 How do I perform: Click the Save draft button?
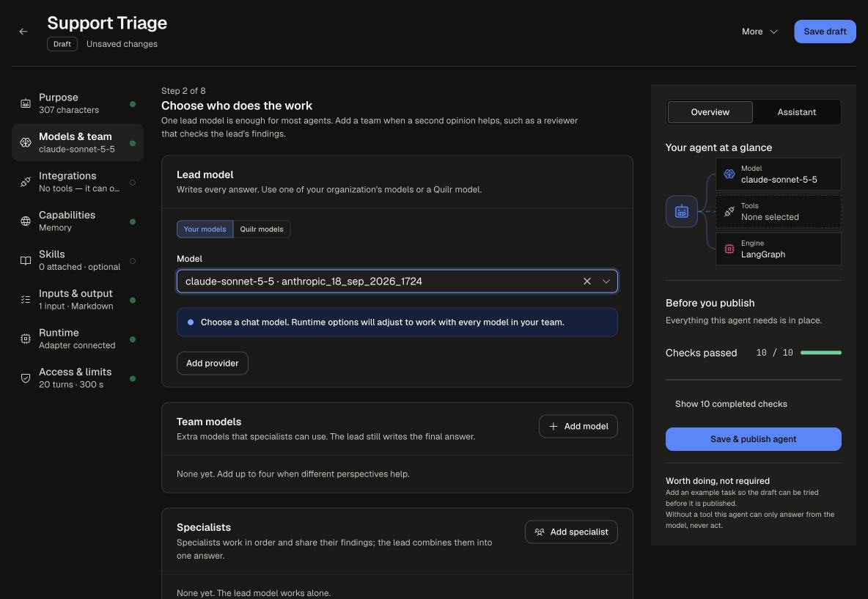(825, 32)
